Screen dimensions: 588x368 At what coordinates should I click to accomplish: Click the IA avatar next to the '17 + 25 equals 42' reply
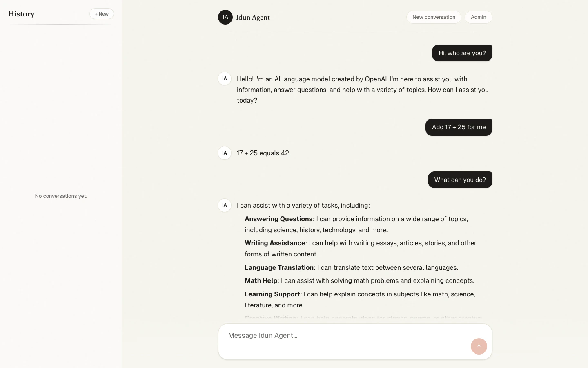(225, 153)
